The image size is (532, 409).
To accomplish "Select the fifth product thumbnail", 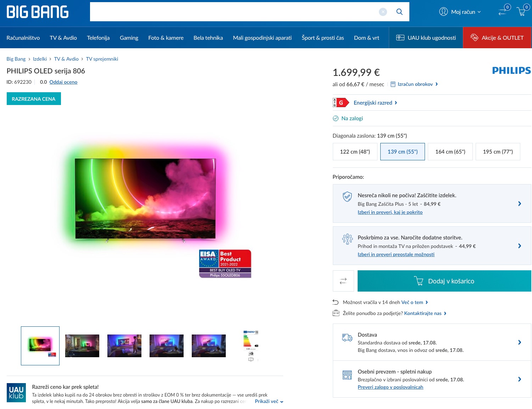I will 209,346.
